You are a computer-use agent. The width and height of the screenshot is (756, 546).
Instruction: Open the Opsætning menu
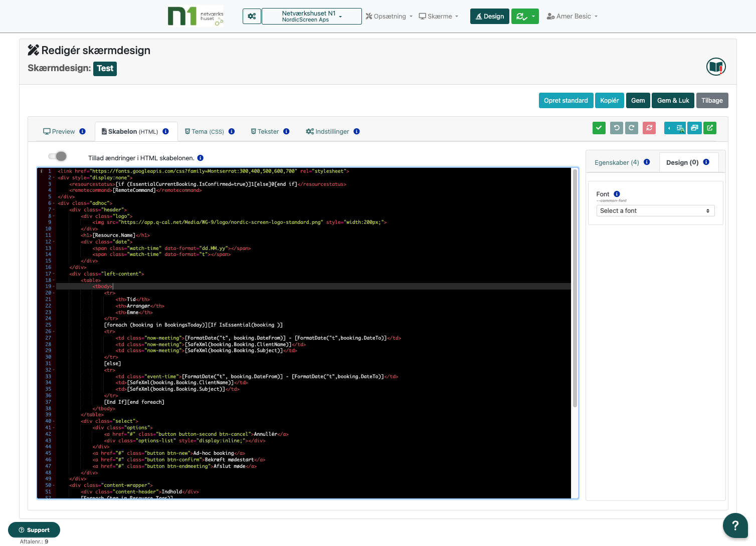pyautogui.click(x=389, y=16)
